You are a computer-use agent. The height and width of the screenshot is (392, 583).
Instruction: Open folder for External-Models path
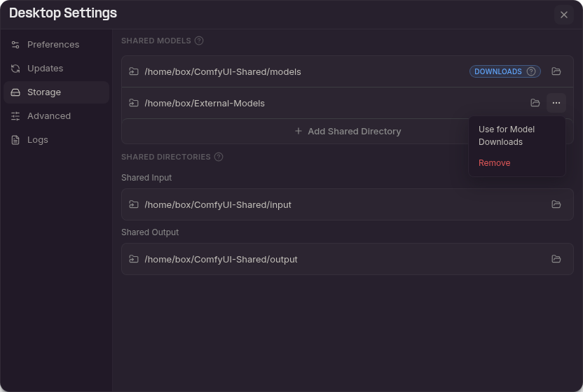coord(535,103)
